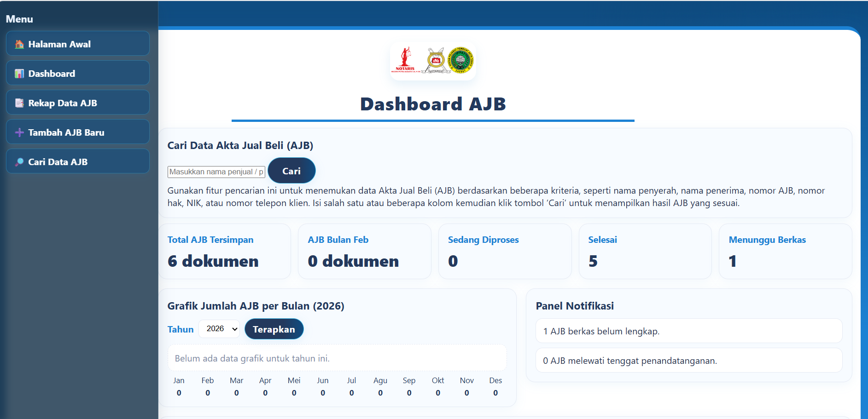This screenshot has width=868, height=419.
Task: Click the magnifier icon next to Cari Data AJB
Action: tap(19, 161)
